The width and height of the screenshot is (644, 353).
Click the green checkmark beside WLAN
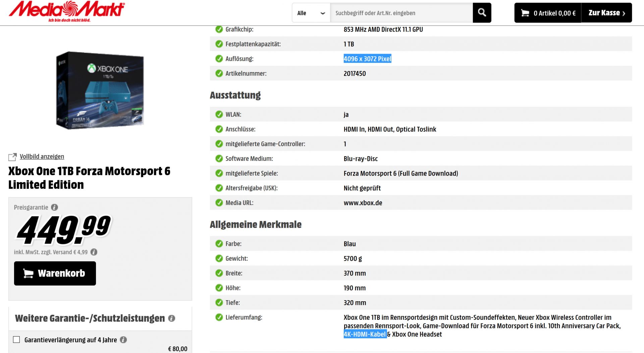219,115
